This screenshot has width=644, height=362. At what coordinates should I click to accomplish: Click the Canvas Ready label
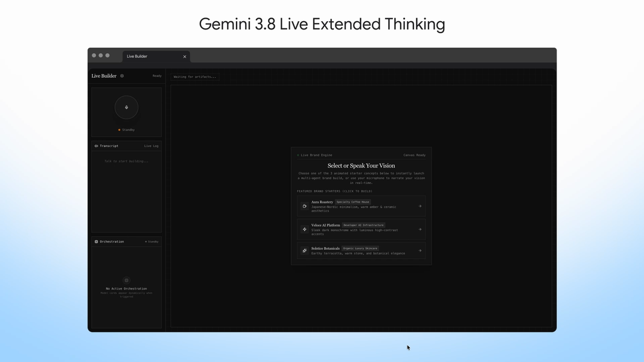click(415, 155)
